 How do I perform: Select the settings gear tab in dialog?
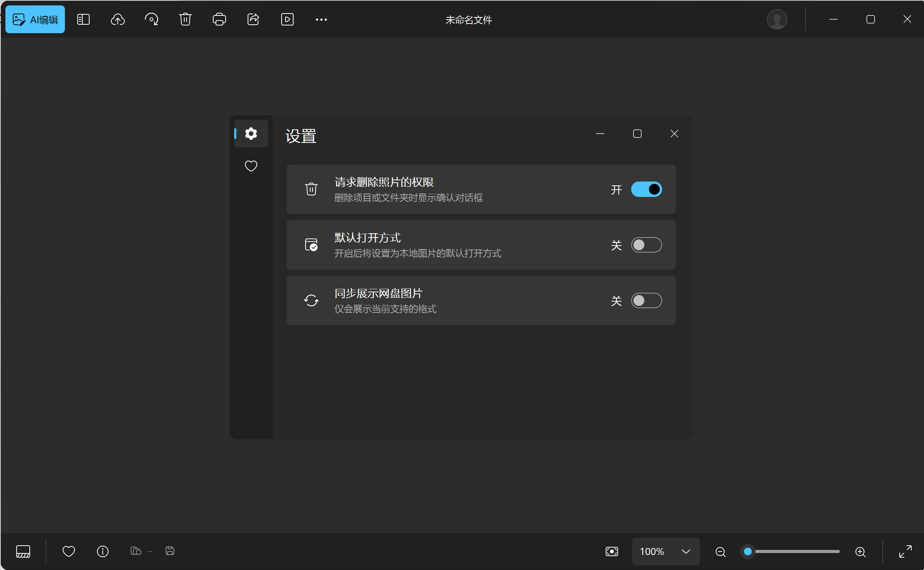251,134
